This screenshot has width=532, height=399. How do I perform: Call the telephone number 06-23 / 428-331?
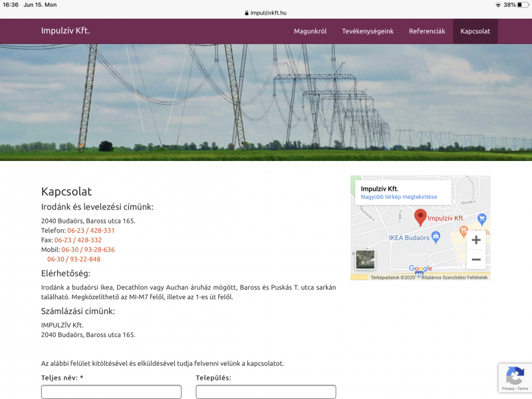[x=91, y=230]
